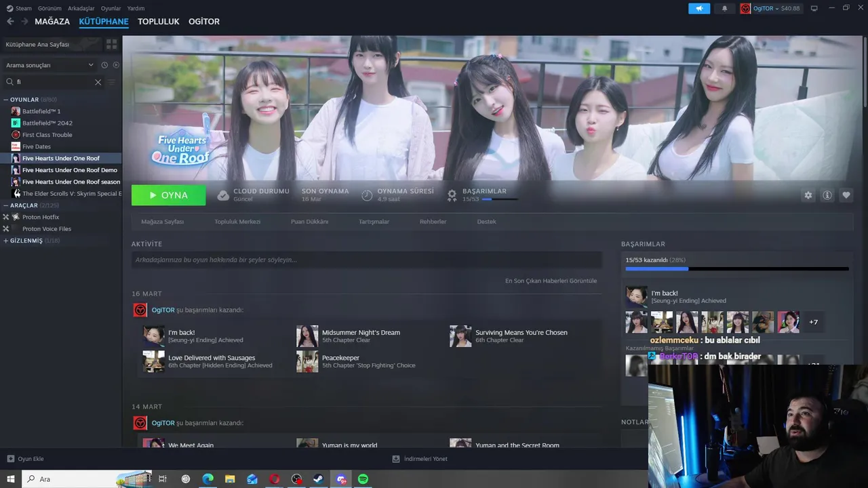Go forward with the right arrow
This screenshot has width=868, height=488.
tap(24, 22)
